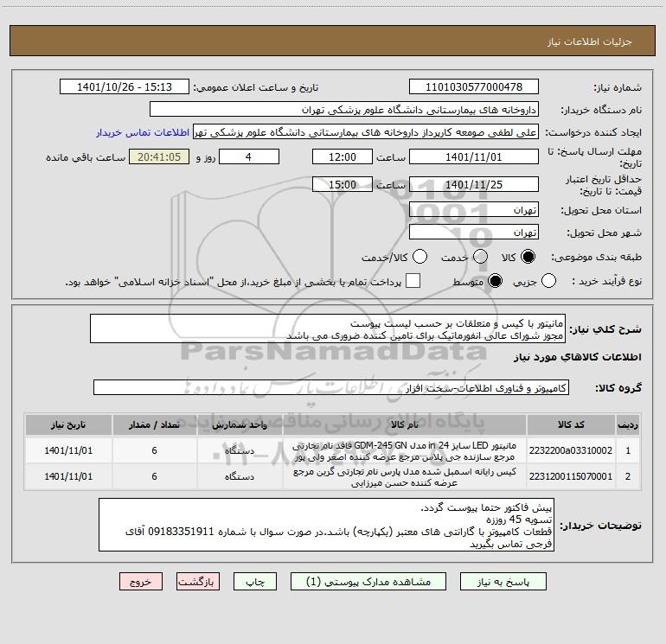Click the unit دستگاه in row 2
This screenshot has height=644, width=666.
tap(240, 477)
